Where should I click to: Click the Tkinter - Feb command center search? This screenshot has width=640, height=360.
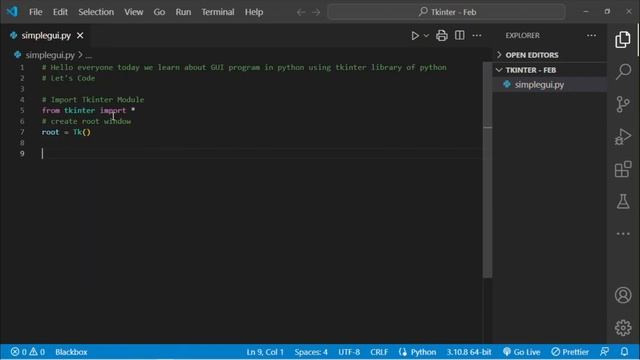447,12
